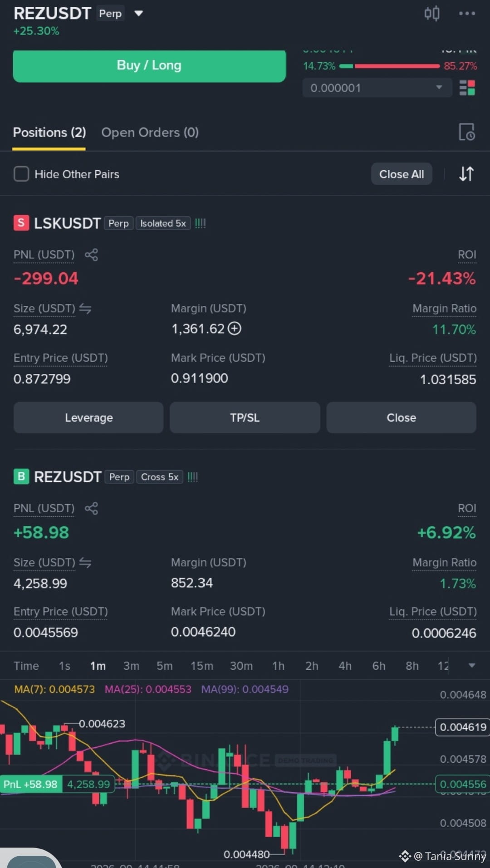Viewport: 490px width, 868px height.
Task: Enable the Hide Other Pairs checkbox
Action: (21, 174)
